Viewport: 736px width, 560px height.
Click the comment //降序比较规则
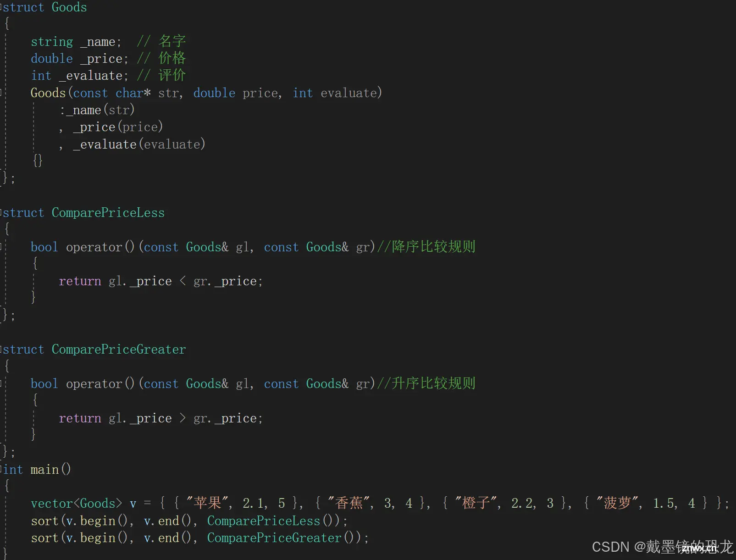426,247
